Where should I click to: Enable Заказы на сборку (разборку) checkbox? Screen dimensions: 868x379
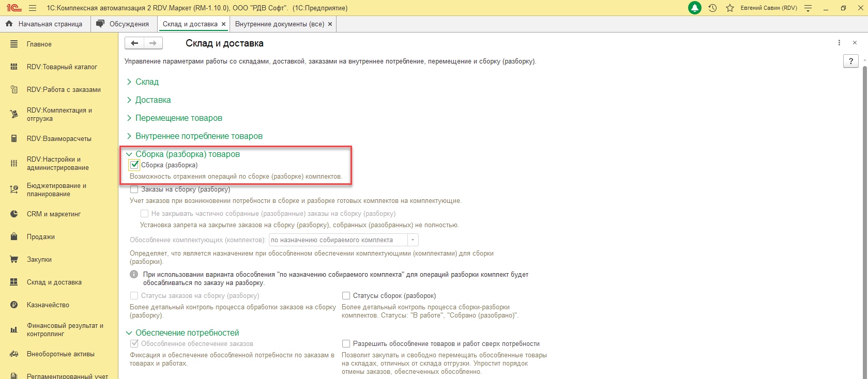pos(134,189)
